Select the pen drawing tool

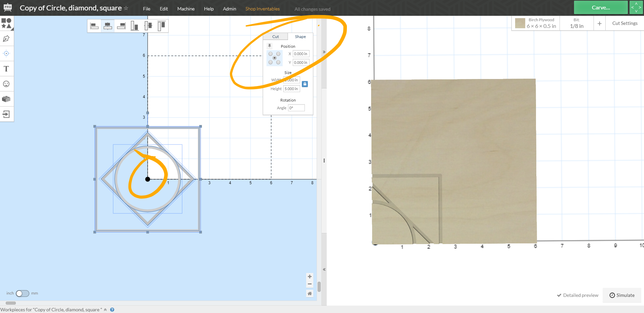tap(7, 38)
